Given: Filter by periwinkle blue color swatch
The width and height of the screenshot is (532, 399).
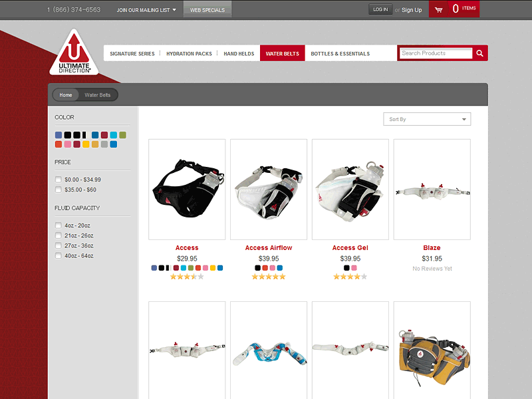Looking at the screenshot, I should [x=59, y=135].
